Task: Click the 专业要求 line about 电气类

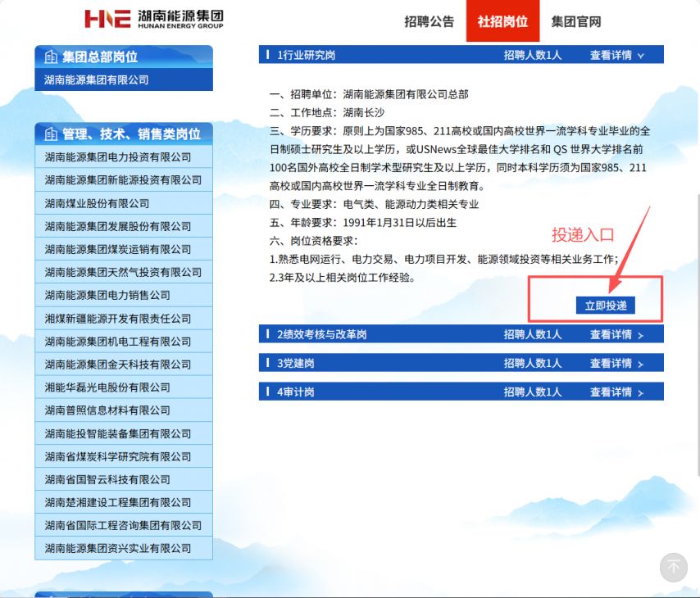Action: [374, 205]
